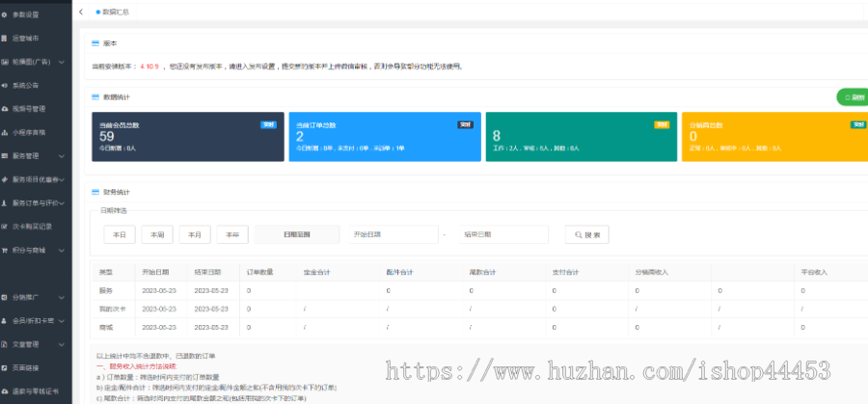This screenshot has width=868, height=404.
Task: Click the gear icon beside 参数设置
Action: click(x=5, y=14)
